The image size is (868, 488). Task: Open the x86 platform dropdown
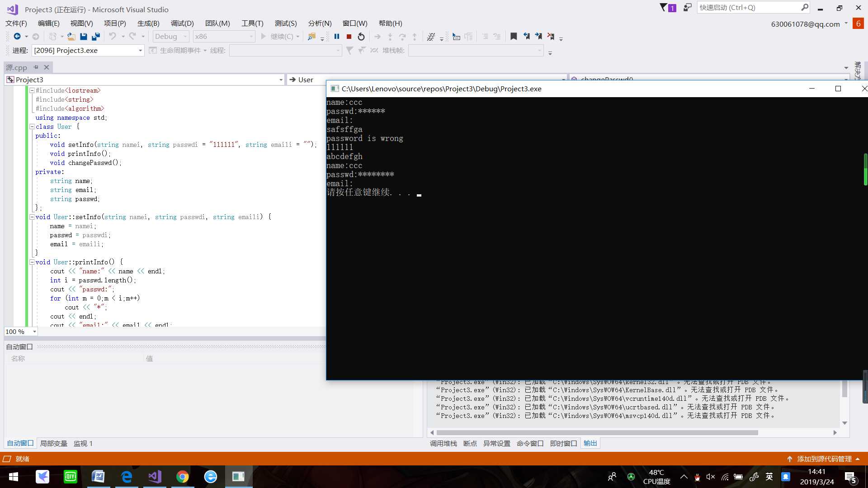[x=224, y=37]
